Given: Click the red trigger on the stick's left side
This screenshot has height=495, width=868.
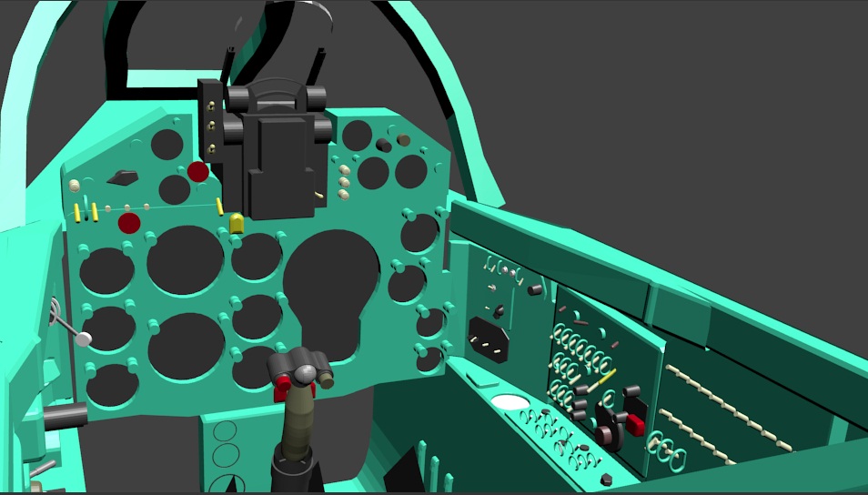Looking at the screenshot, I should [x=282, y=386].
